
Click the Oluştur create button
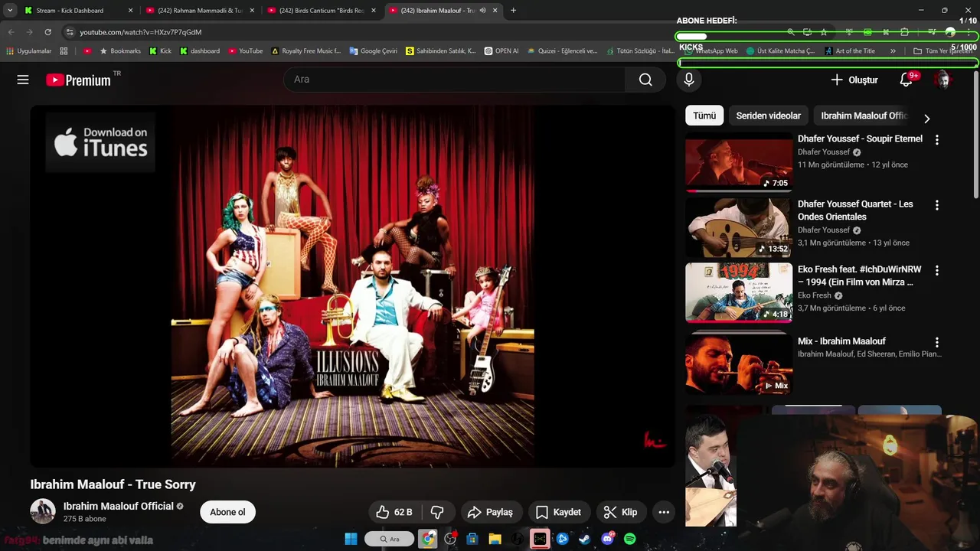coord(854,80)
